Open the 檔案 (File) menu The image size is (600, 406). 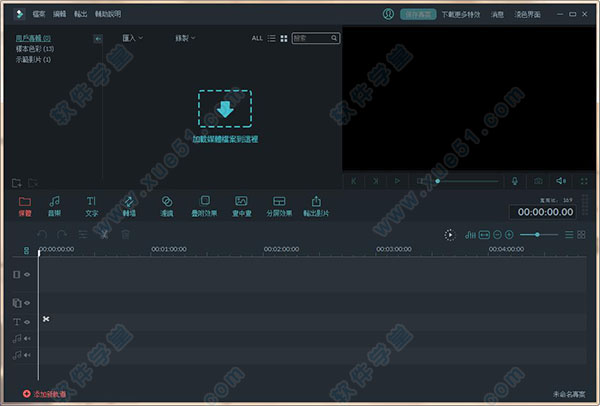click(37, 15)
